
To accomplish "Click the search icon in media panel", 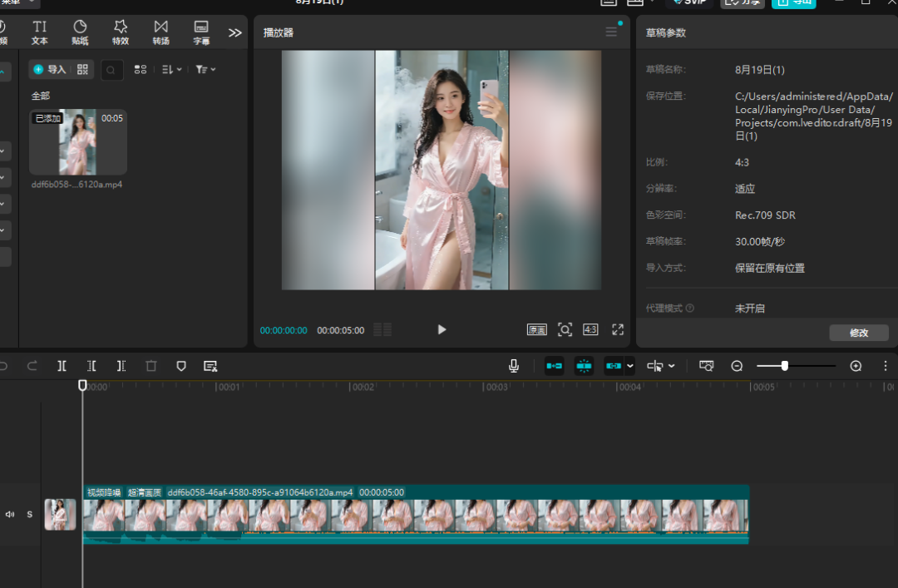I will 112,70.
